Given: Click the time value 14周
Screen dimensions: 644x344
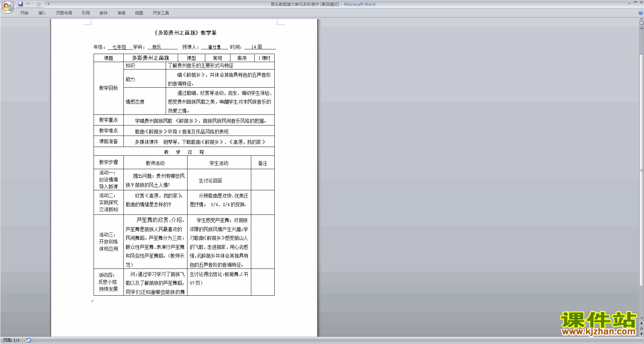Looking at the screenshot, I should click(257, 47).
